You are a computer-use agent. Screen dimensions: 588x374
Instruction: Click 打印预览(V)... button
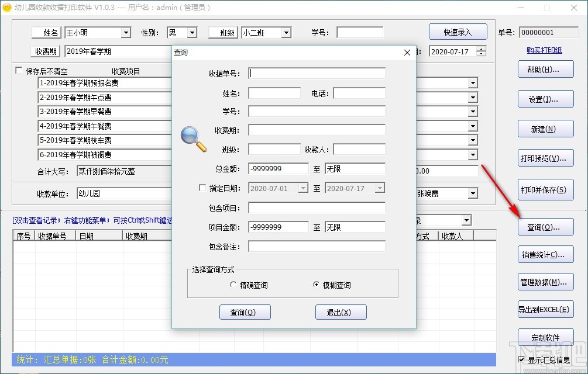point(546,158)
